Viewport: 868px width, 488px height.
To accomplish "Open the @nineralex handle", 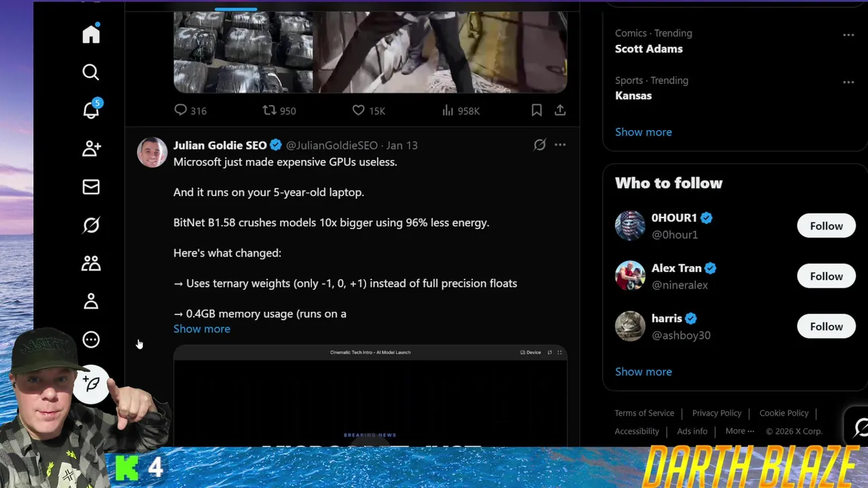I will [x=679, y=285].
